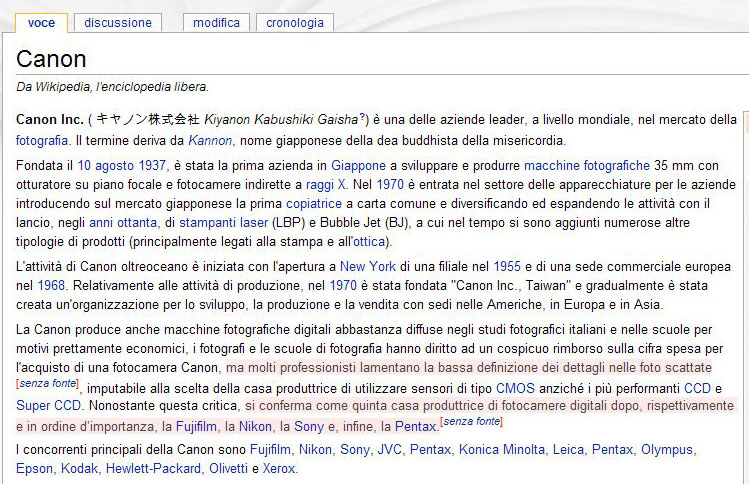Open the JVC link
Image resolution: width=749 pixels, height=484 pixels.
point(389,450)
